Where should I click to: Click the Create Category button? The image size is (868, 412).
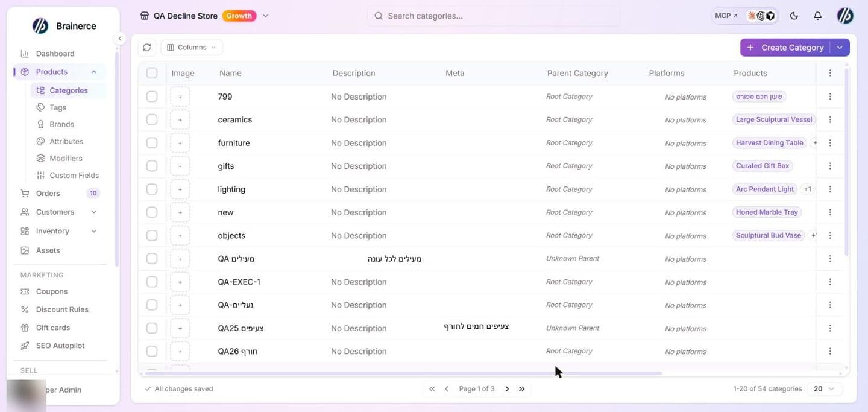coord(785,48)
